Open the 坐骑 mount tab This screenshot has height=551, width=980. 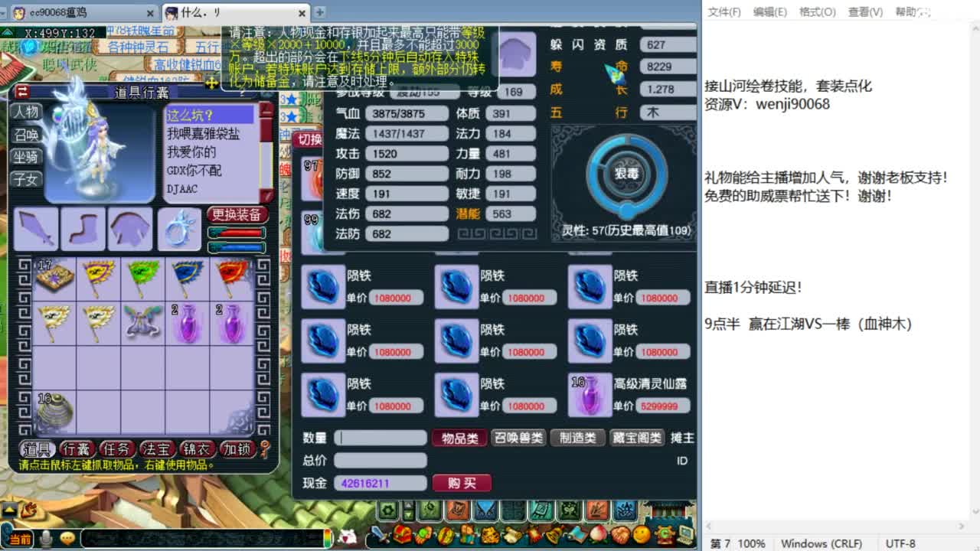point(27,157)
